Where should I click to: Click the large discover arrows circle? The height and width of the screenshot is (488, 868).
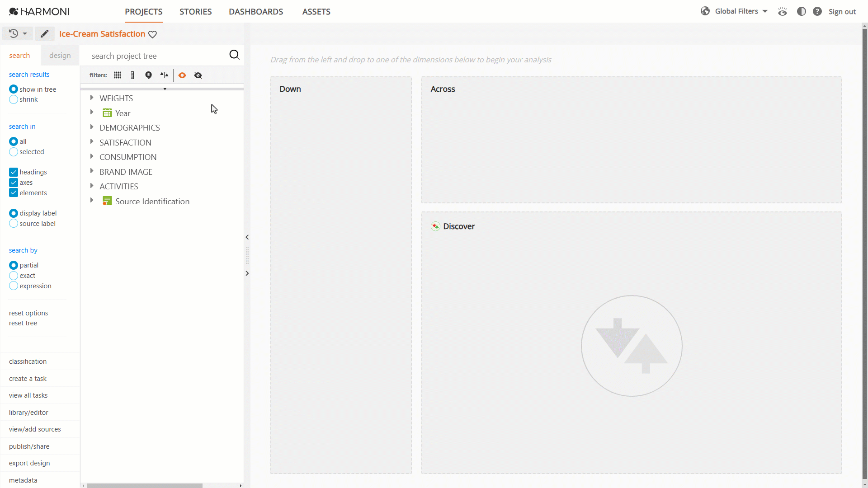coord(632,346)
